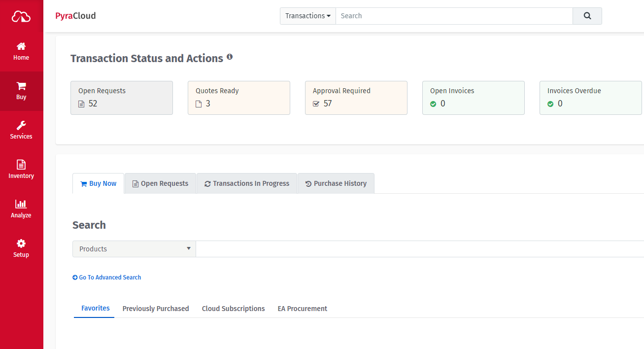Open the Analyze bar chart icon

[x=21, y=204]
